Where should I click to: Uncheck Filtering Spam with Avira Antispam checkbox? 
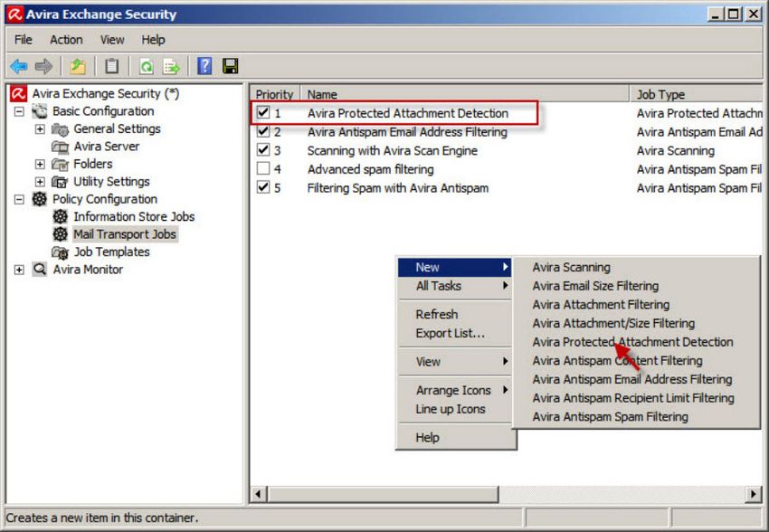[x=263, y=186]
